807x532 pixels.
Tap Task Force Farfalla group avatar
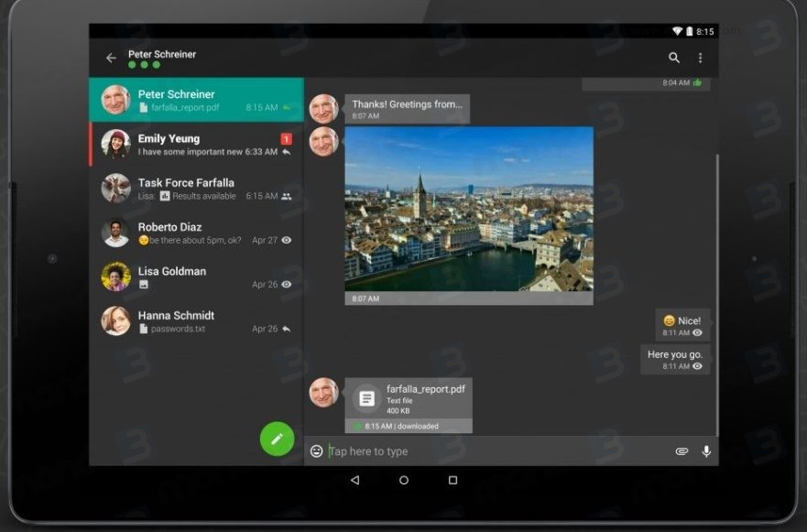(115, 188)
